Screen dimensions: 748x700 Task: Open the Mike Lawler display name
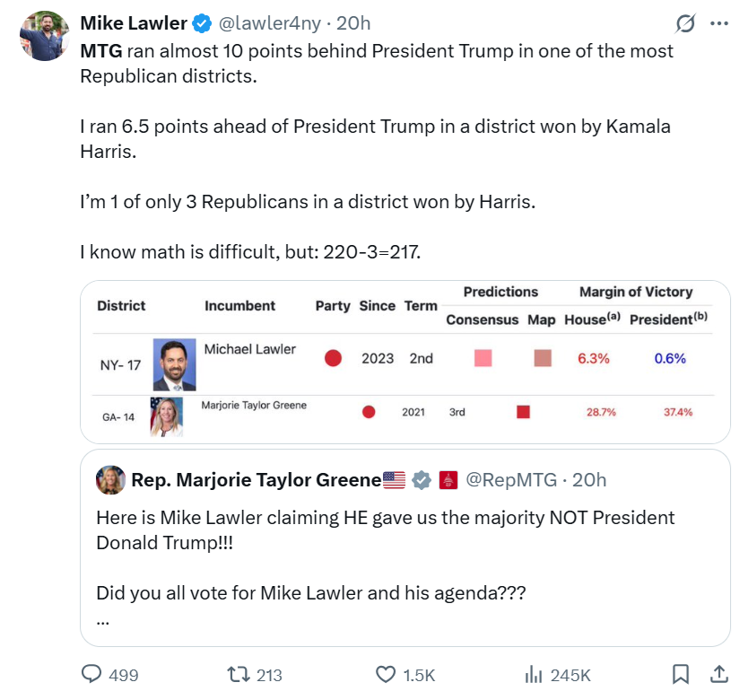coord(135,23)
